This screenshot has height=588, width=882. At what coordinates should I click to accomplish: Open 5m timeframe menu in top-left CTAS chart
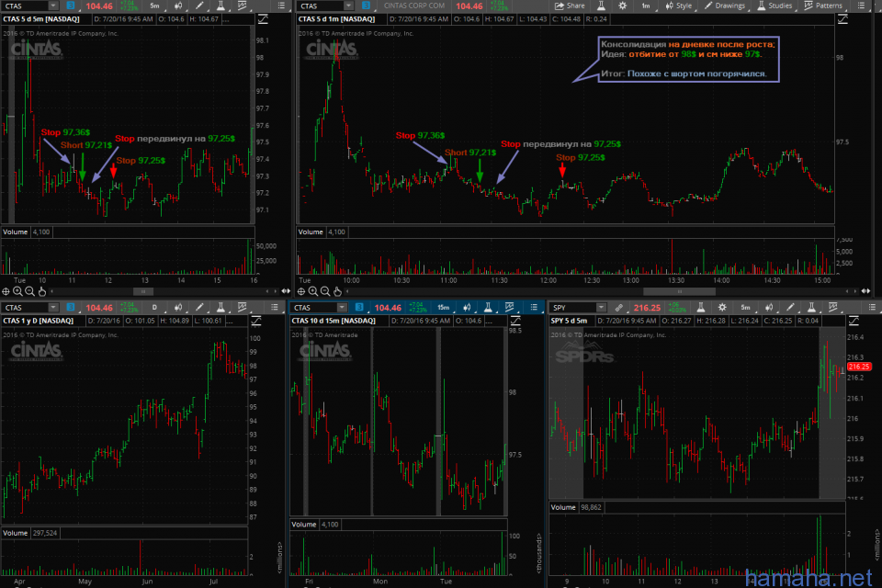coord(154,6)
